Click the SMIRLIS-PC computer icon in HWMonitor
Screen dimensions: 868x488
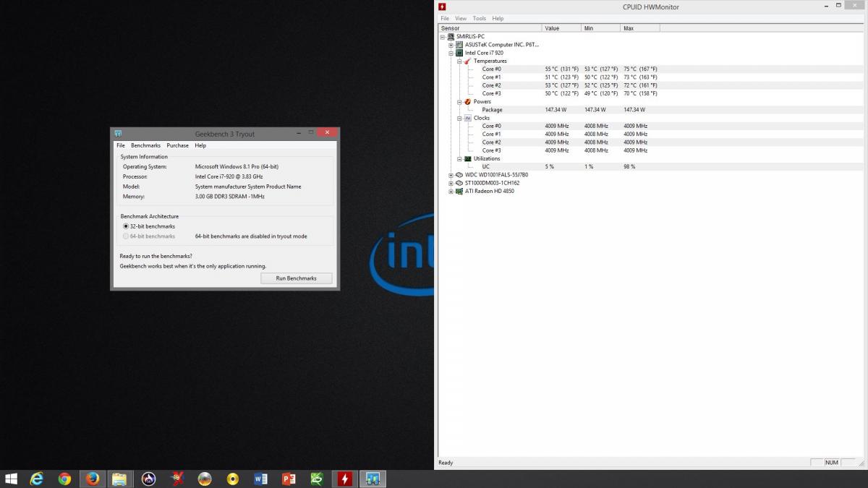coord(451,36)
